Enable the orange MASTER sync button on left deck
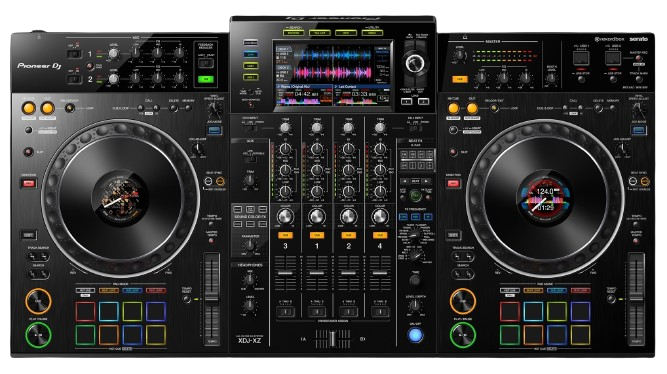The width and height of the screenshot is (667, 374). [x=220, y=181]
